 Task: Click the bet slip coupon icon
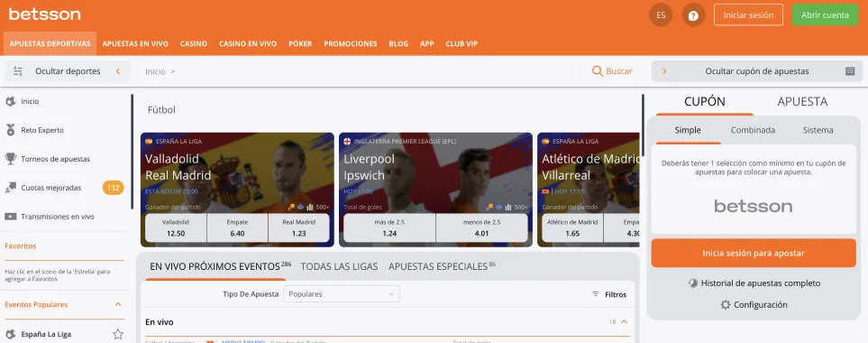tap(850, 71)
